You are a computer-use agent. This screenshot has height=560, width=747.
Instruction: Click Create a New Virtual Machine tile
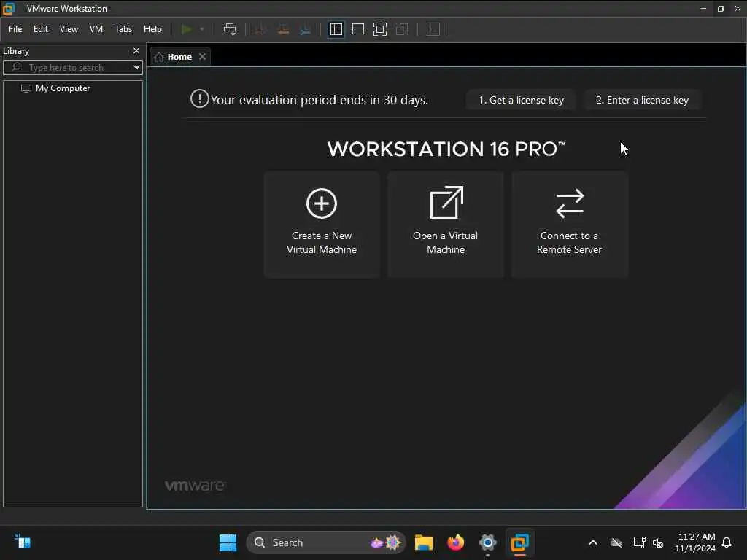click(x=322, y=224)
